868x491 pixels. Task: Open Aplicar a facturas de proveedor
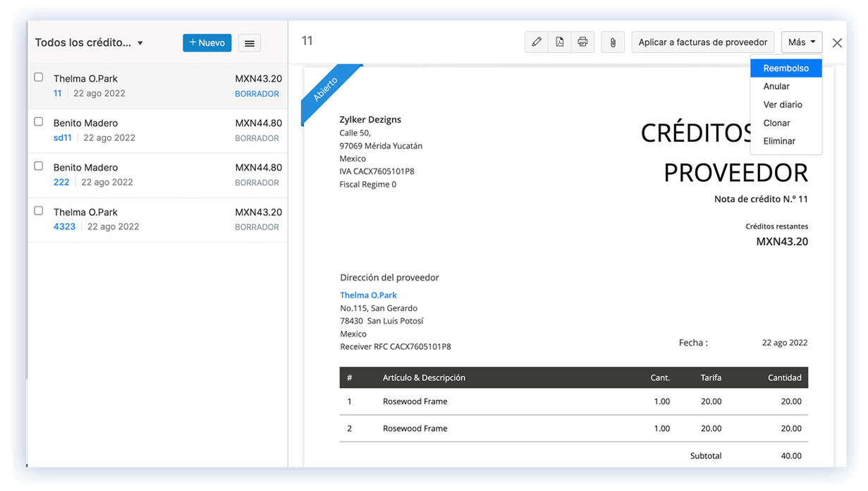pyautogui.click(x=702, y=42)
